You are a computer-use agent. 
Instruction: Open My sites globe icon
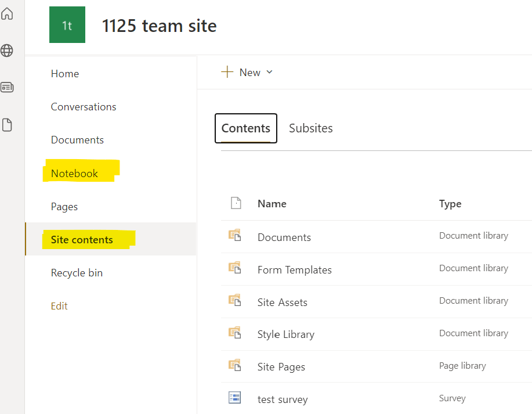pyautogui.click(x=7, y=51)
